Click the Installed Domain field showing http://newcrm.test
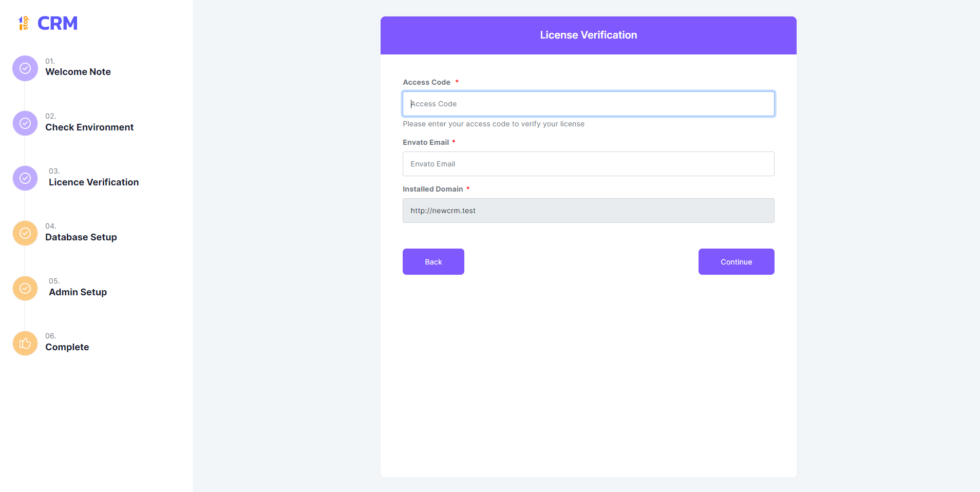Viewport: 980px width, 492px height. 589,211
